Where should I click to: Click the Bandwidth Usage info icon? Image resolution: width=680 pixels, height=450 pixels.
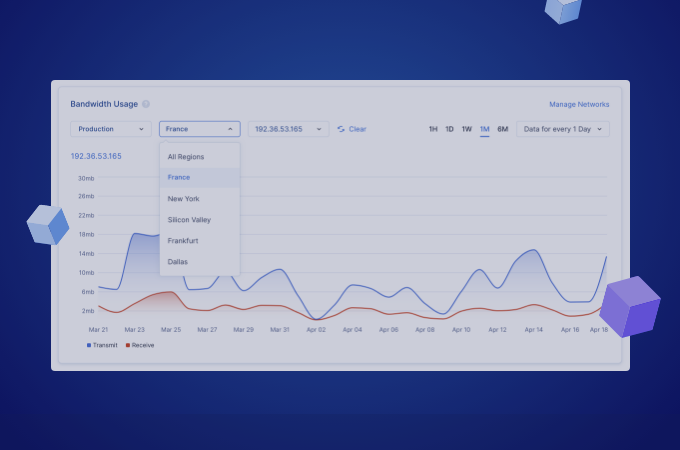coord(146,104)
